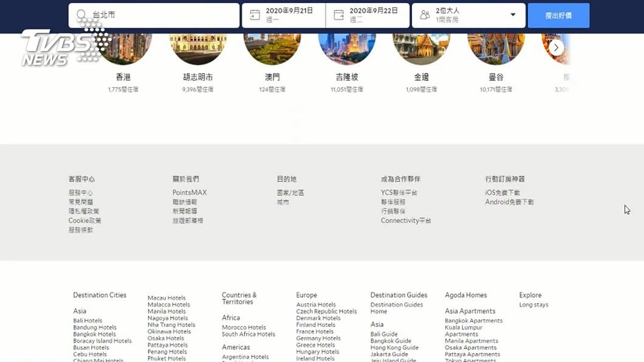644x362 pixels.
Task: Open the 隱私權政策 link
Action: (x=84, y=211)
